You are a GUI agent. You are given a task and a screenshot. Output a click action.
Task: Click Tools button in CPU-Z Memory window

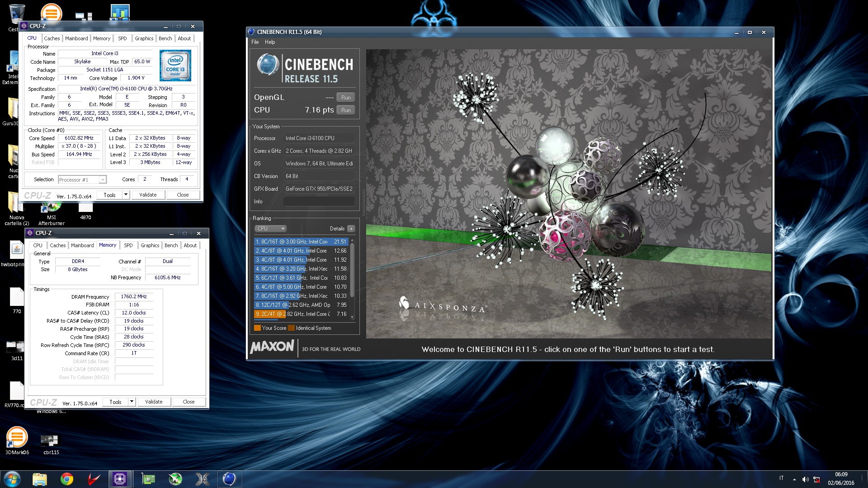(x=116, y=402)
